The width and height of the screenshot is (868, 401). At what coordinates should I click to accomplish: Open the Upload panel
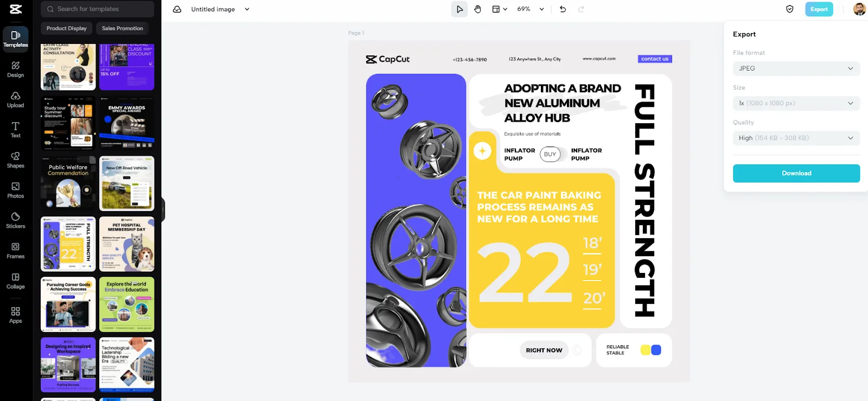(x=15, y=99)
